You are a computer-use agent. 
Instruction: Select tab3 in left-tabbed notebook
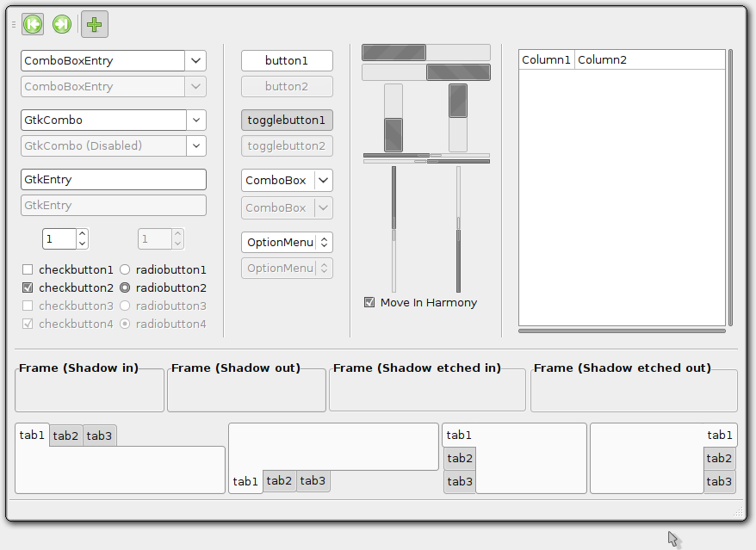460,481
